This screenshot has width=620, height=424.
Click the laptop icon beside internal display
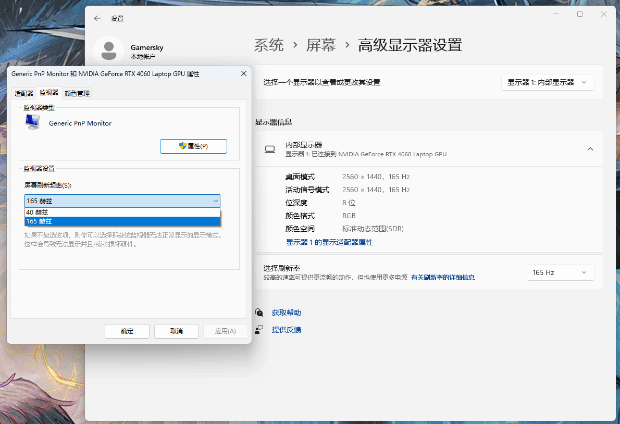click(x=270, y=149)
